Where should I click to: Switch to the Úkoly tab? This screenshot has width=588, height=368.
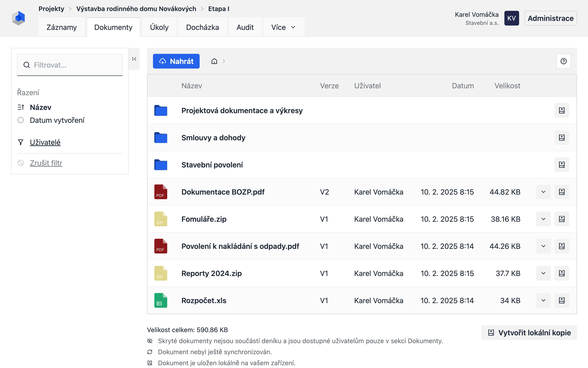click(159, 27)
